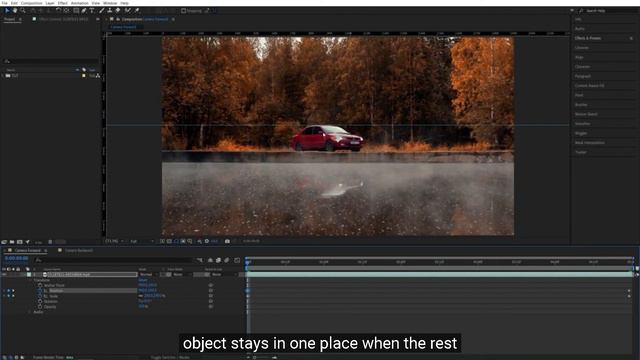Viewport: 640px width, 360px height.
Task: Open the Animation menu
Action: 80,3
